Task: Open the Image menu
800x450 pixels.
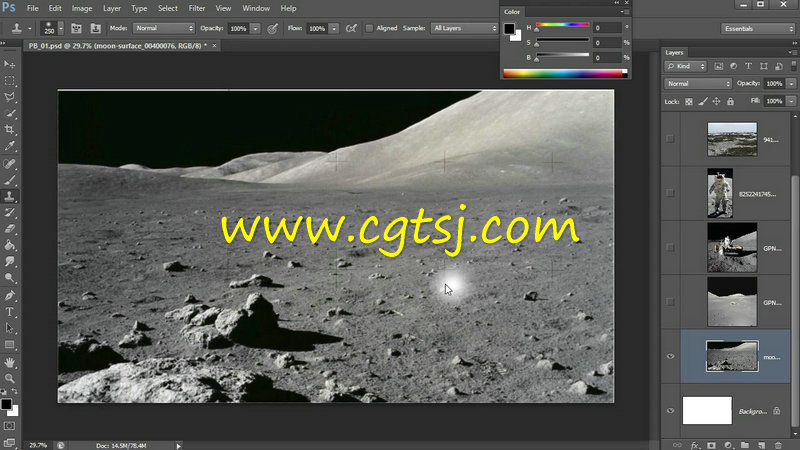Action: coord(82,8)
